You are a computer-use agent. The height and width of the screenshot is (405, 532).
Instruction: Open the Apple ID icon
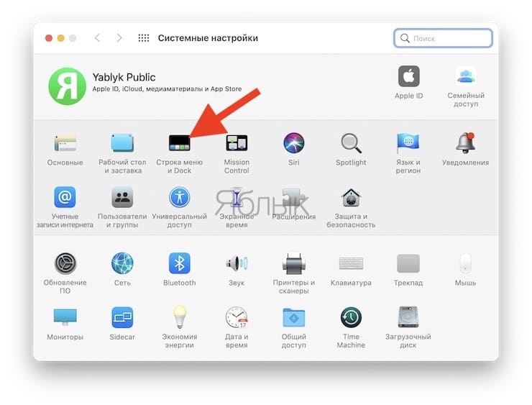(x=409, y=76)
